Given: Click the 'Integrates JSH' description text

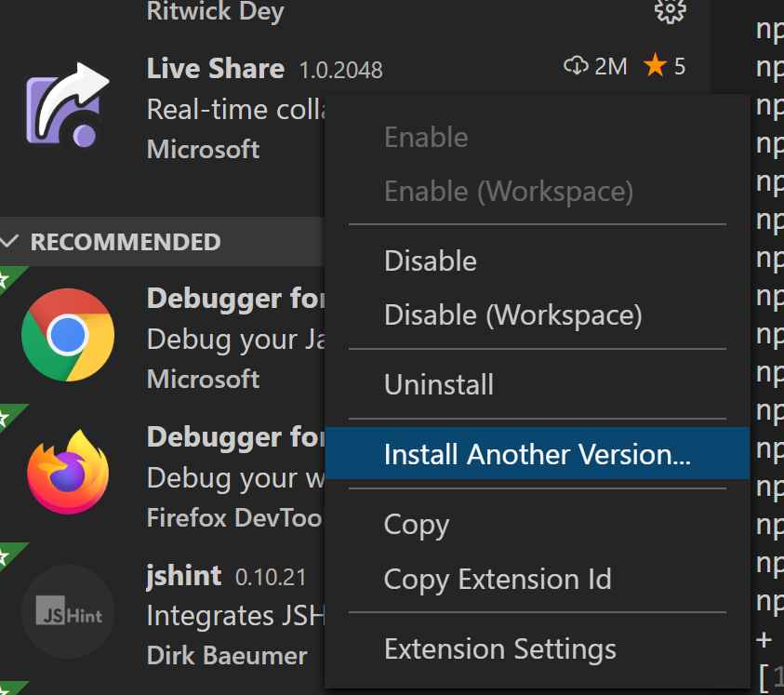Looking at the screenshot, I should coord(236,616).
